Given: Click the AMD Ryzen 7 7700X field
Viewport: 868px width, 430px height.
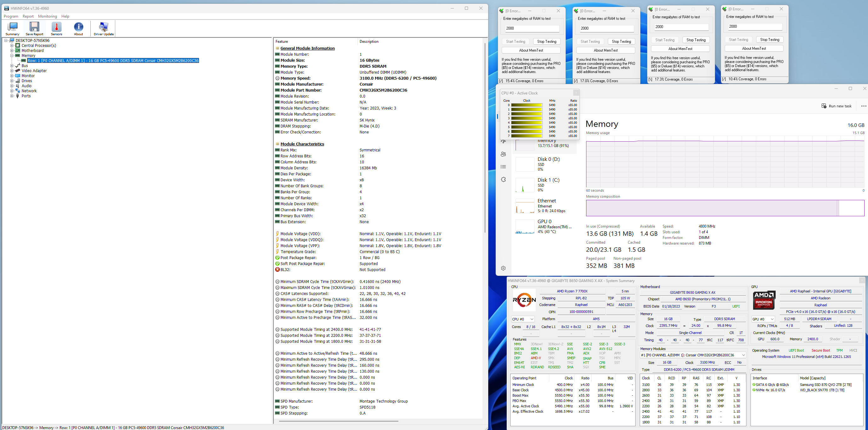Looking at the screenshot, I should (x=572, y=291).
